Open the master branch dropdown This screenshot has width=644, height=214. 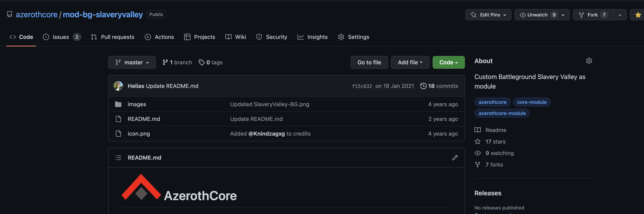[132, 62]
